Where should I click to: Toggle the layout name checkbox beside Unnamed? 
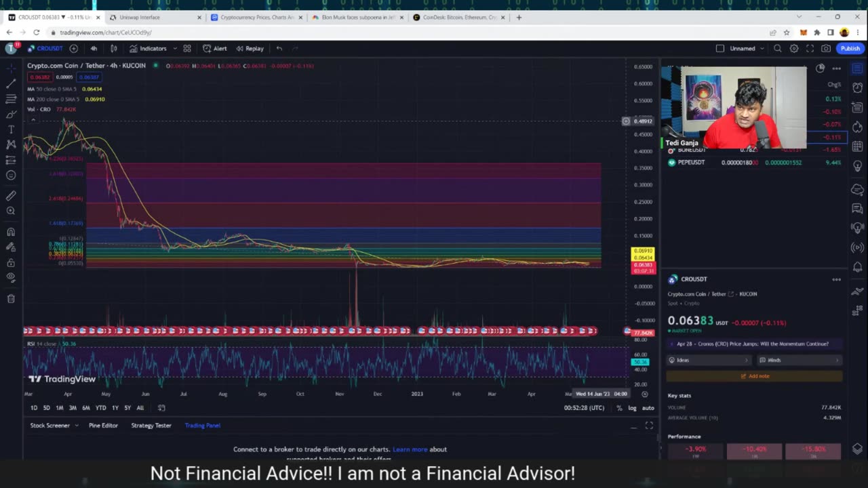pyautogui.click(x=720, y=48)
